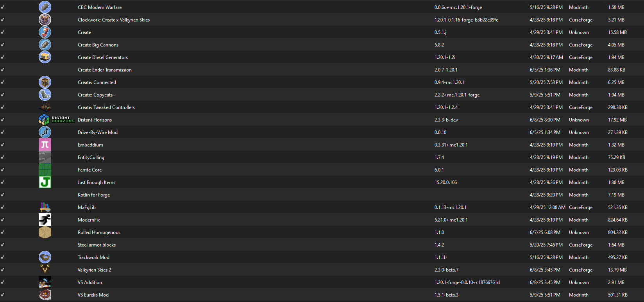Select the green J icon for Just Enough Items
The width and height of the screenshot is (644, 302).
(45, 182)
